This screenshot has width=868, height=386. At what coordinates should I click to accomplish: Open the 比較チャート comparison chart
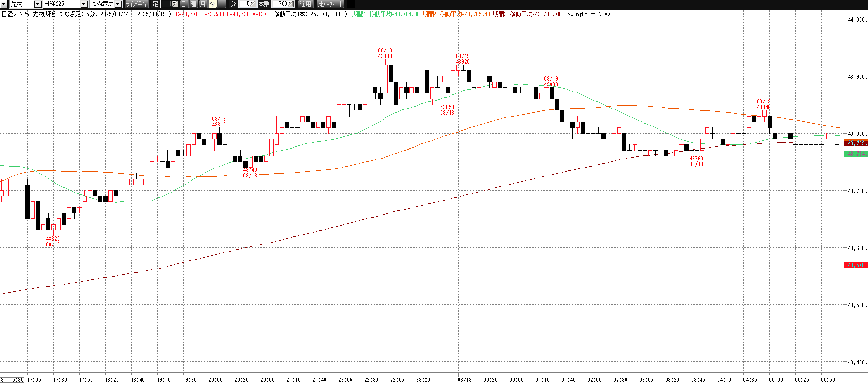pyautogui.click(x=331, y=4)
